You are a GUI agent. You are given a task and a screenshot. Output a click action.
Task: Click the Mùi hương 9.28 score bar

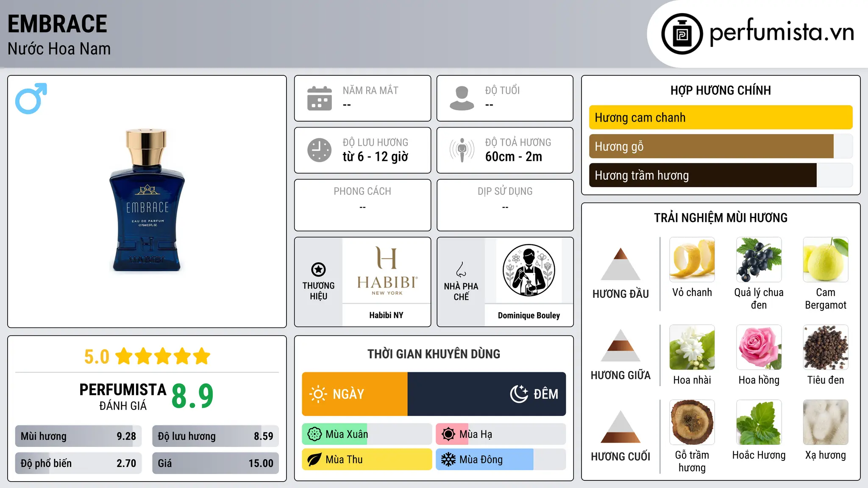coord(78,436)
